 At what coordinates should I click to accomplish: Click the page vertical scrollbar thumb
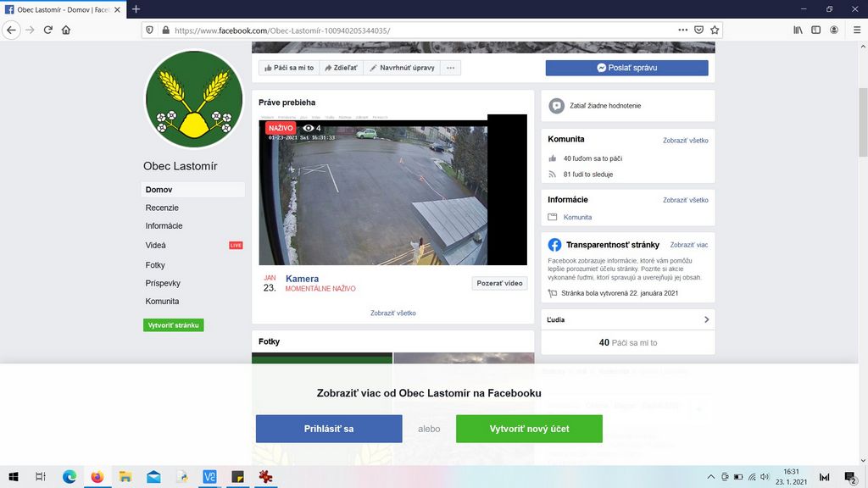[x=863, y=122]
